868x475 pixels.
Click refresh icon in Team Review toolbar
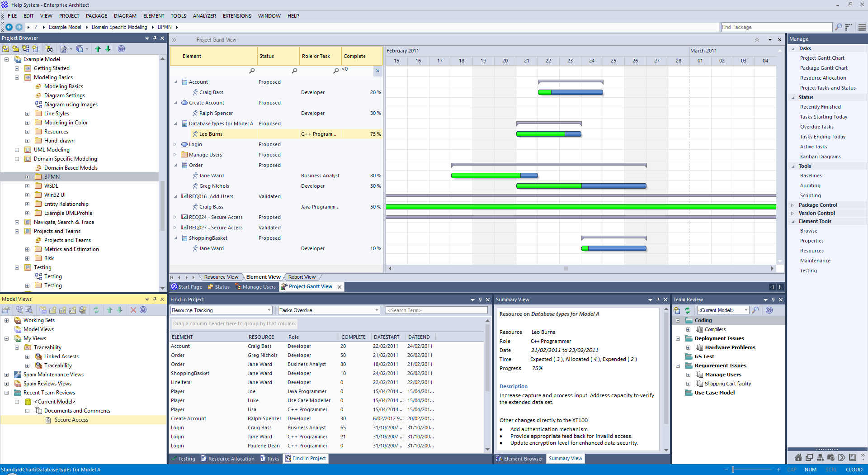pyautogui.click(x=687, y=310)
